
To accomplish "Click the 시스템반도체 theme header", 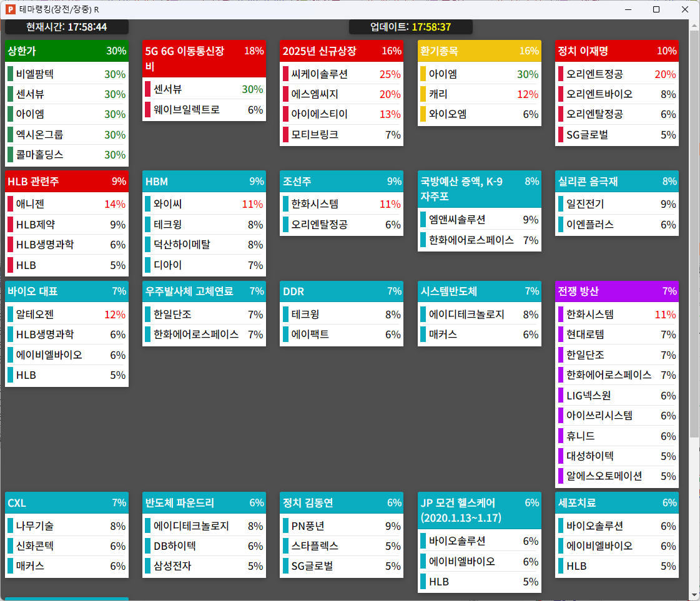I will point(480,291).
